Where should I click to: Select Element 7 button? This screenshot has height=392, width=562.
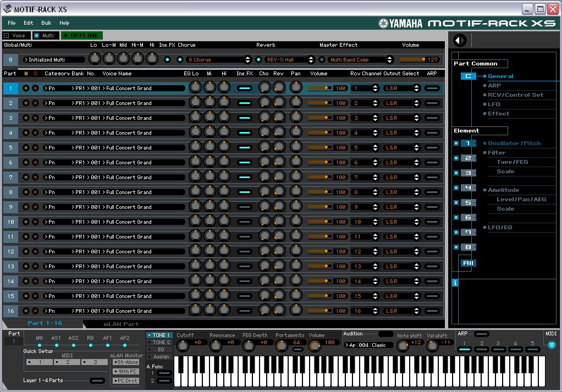coord(468,232)
